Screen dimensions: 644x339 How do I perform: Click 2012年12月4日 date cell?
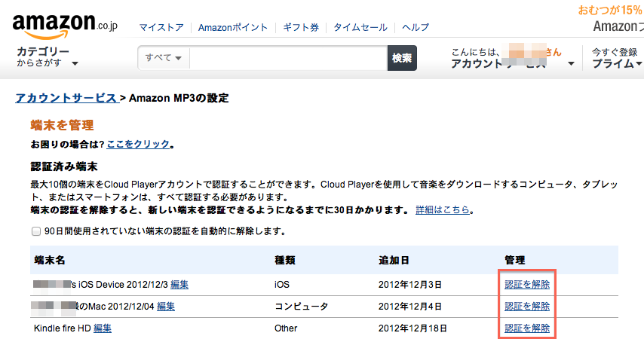[410, 306]
